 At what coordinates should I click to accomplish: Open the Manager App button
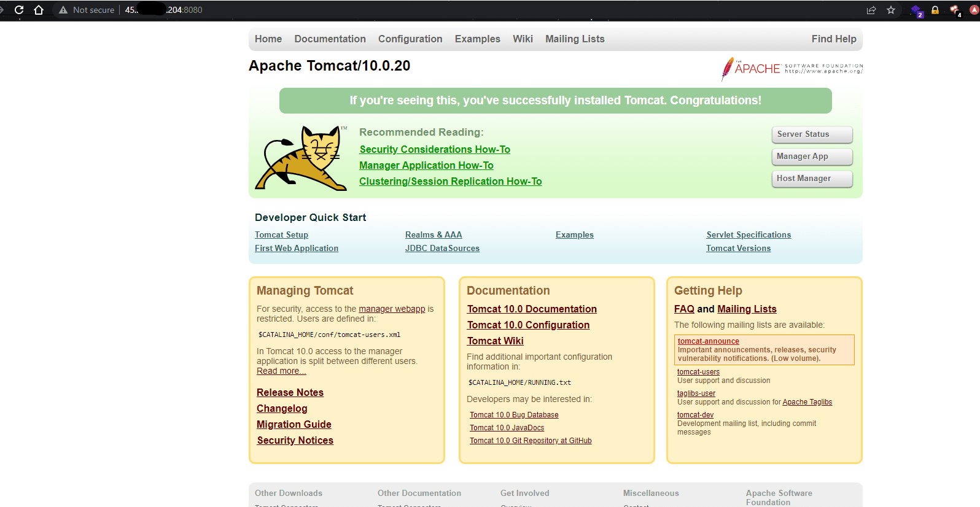(x=812, y=157)
